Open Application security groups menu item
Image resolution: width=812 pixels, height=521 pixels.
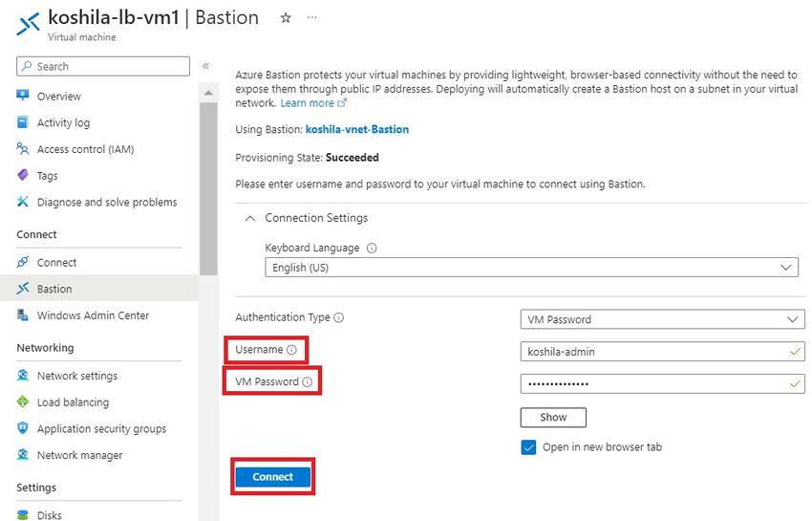click(101, 429)
